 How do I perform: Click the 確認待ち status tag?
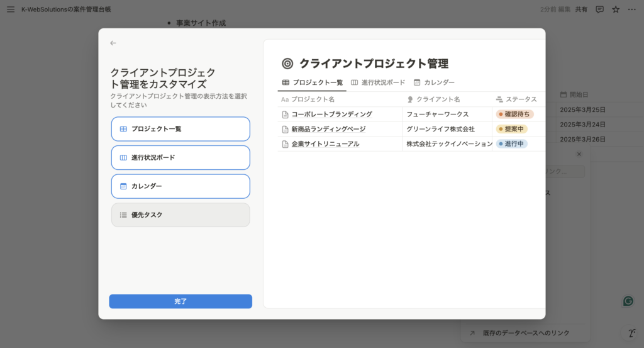(x=515, y=115)
